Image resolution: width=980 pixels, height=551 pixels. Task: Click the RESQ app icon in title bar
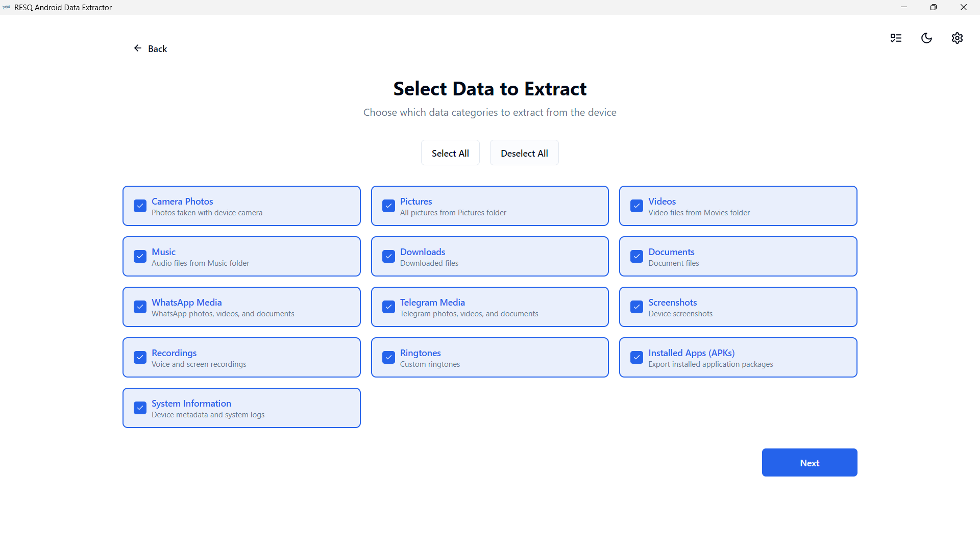7,7
